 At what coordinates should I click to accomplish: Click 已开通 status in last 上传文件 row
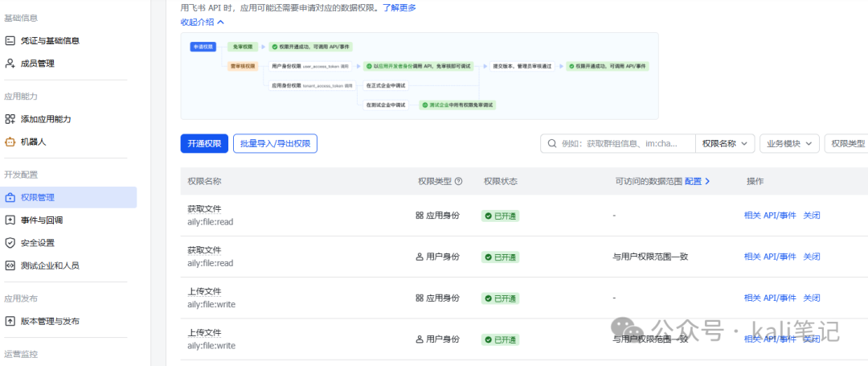(x=501, y=340)
